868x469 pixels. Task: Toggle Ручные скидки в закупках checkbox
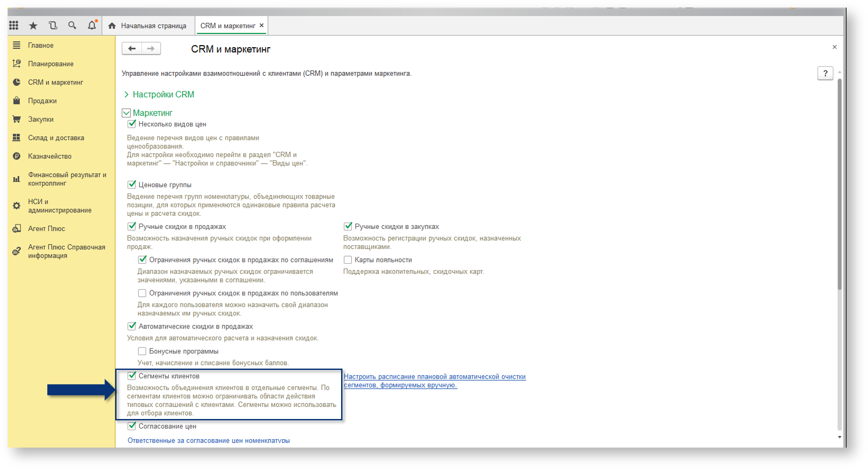click(348, 226)
